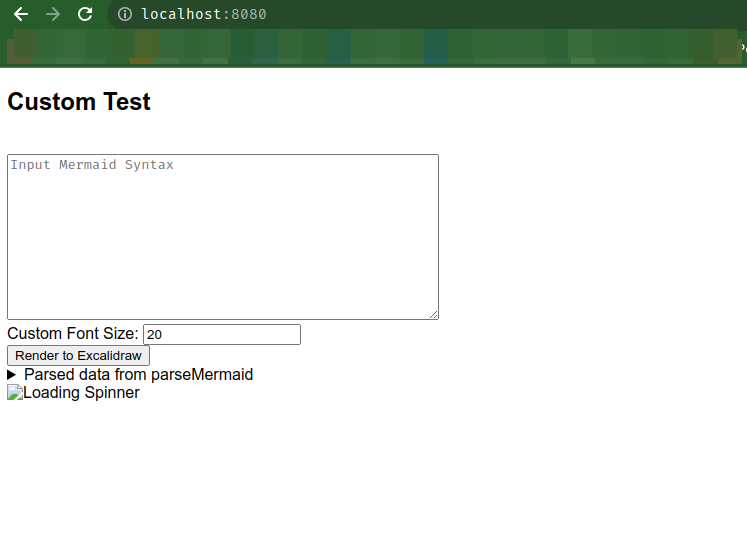Grab the textarea resize handle corner

(434, 315)
